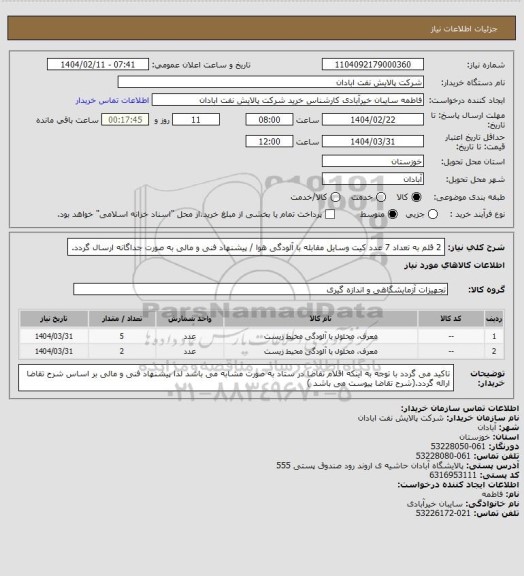The image size is (524, 576).
Task: Click the need number field 1104092179000360
Action: tap(373, 65)
